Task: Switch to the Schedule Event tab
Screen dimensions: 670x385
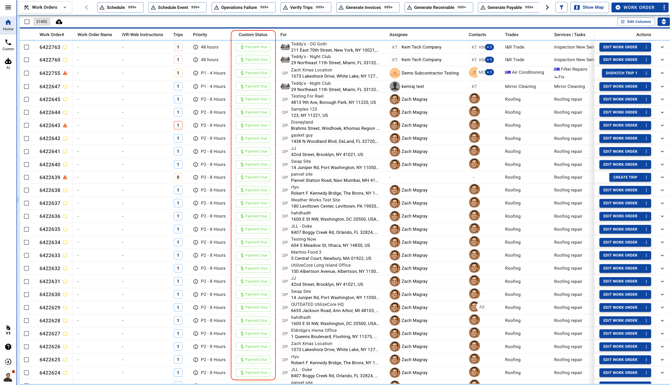Action: pos(177,7)
